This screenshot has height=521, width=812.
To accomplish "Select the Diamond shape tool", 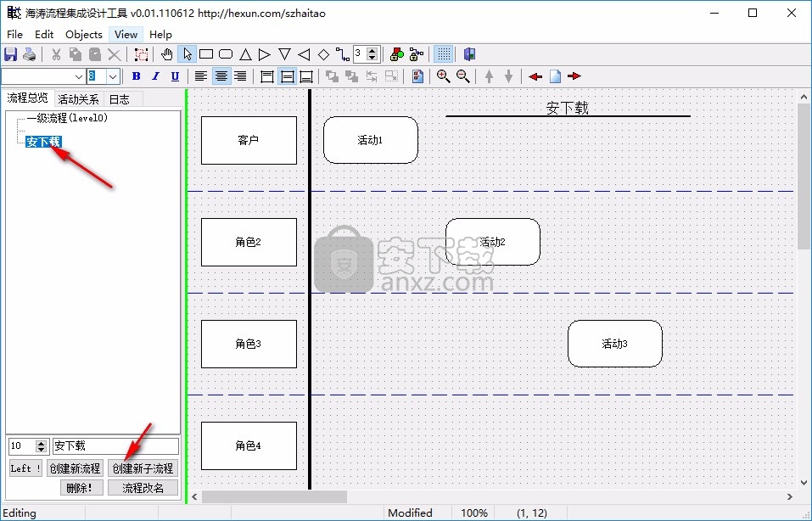I will point(323,54).
